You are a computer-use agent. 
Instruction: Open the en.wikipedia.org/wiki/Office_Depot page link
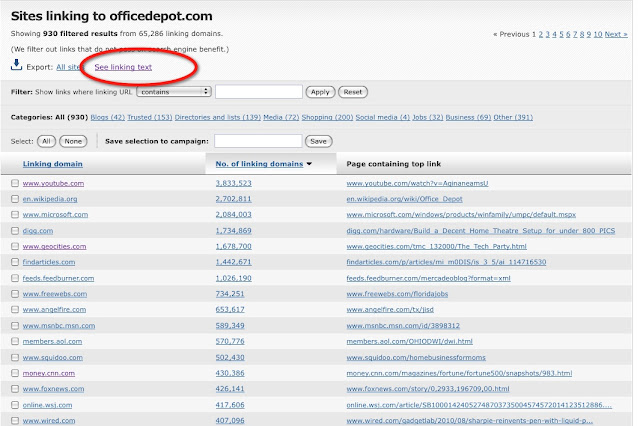404,199
